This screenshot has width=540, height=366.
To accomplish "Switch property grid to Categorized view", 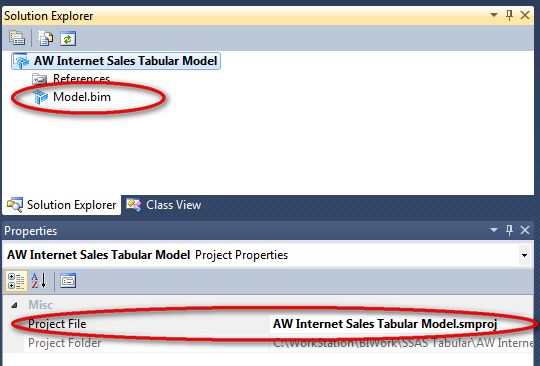I will (16, 281).
